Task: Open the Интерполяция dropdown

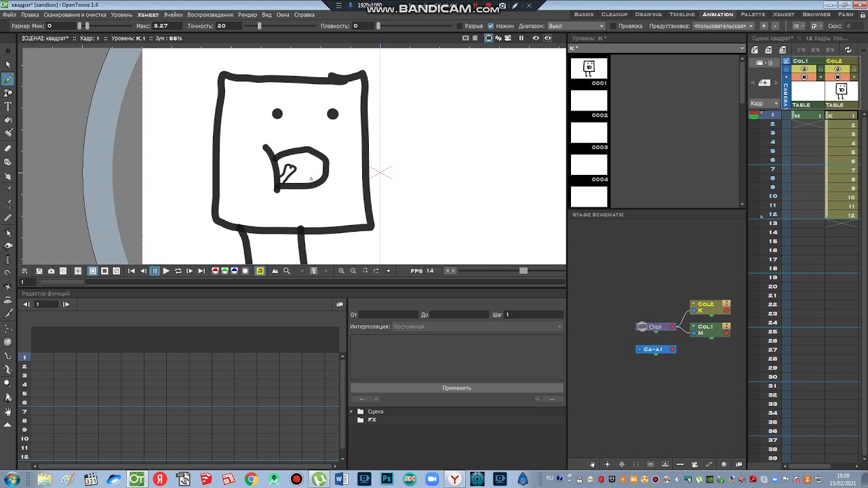Action: (477, 327)
